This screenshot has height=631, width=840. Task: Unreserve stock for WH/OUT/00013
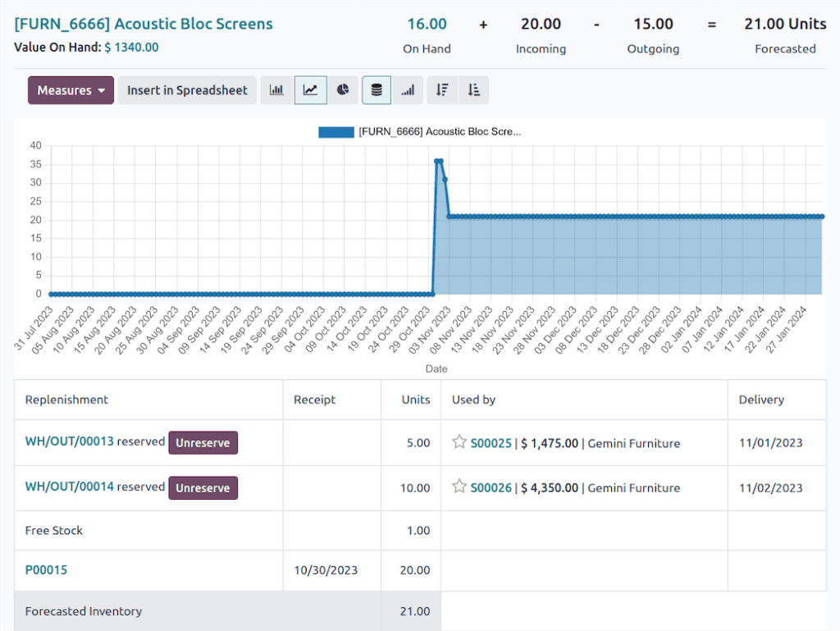[x=203, y=442]
